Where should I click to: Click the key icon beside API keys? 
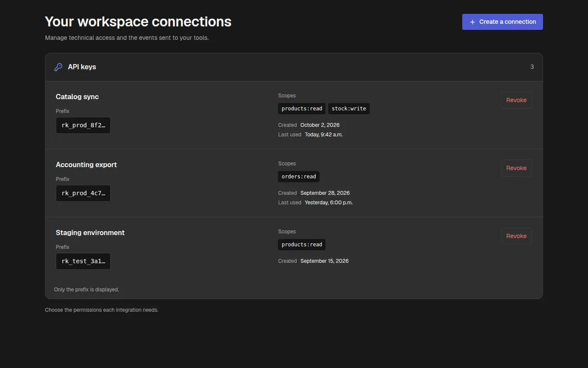[58, 67]
